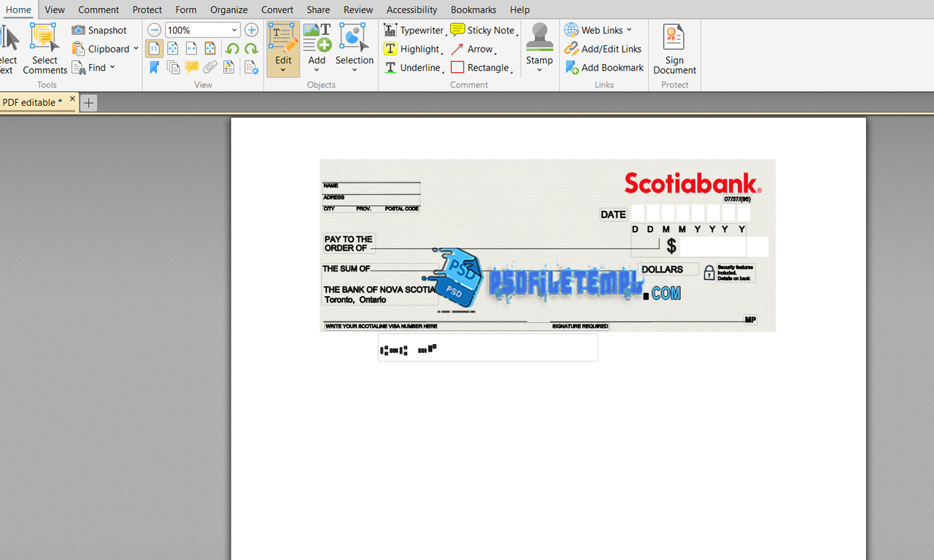Viewport: 934px width, 560px height.
Task: Expand the Selection dropdown arrow
Action: point(355,71)
